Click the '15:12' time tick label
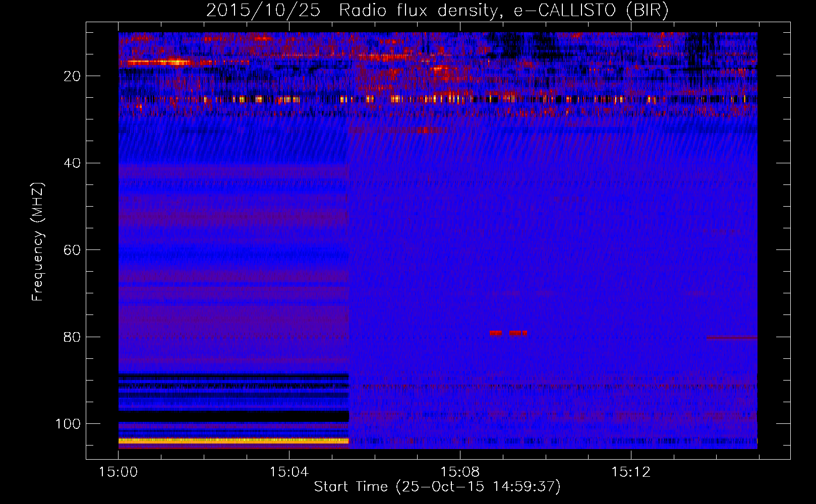Viewport: 816px width, 504px height. pyautogui.click(x=631, y=472)
